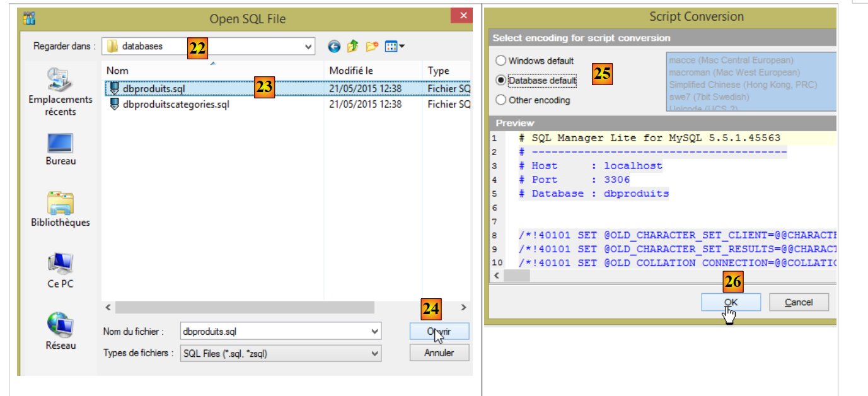
Task: Expand the Regarder dans folder dropdown
Action: [308, 46]
